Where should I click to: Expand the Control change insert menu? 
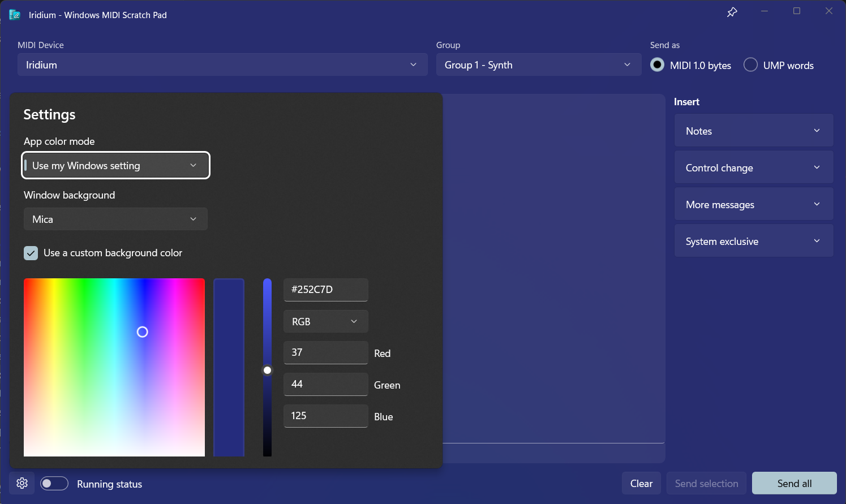pyautogui.click(x=754, y=167)
